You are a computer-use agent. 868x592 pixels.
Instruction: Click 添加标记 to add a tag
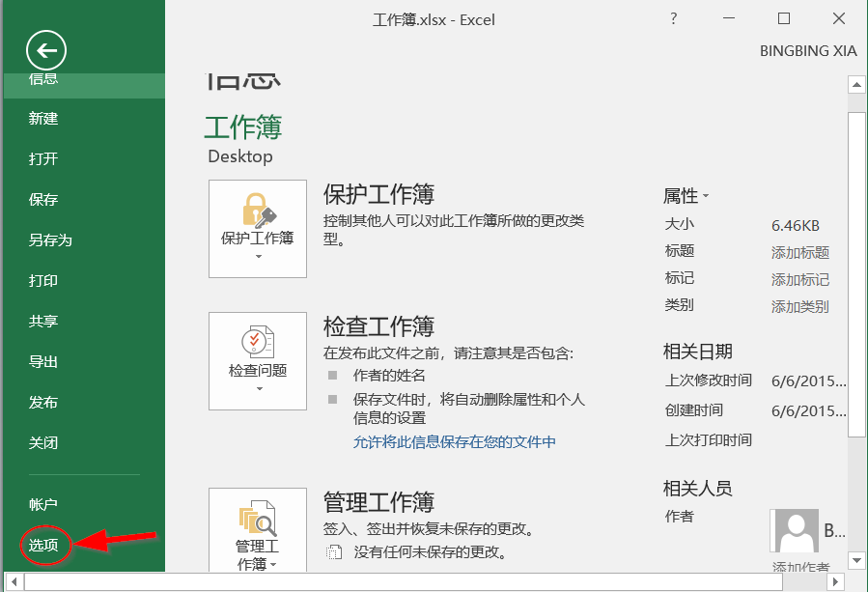[799, 280]
